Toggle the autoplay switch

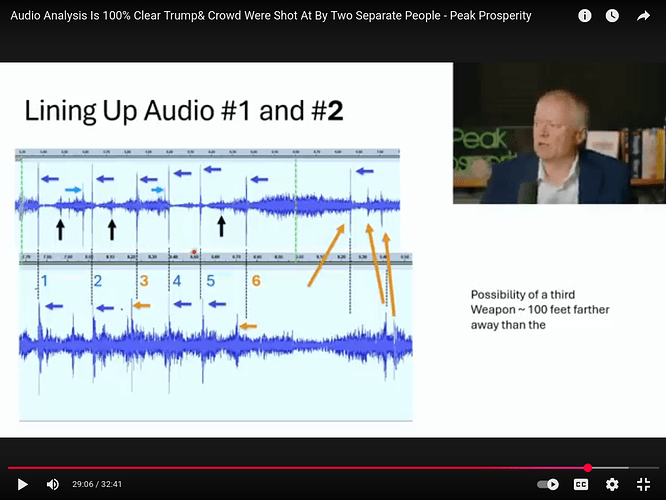pyautogui.click(x=547, y=484)
